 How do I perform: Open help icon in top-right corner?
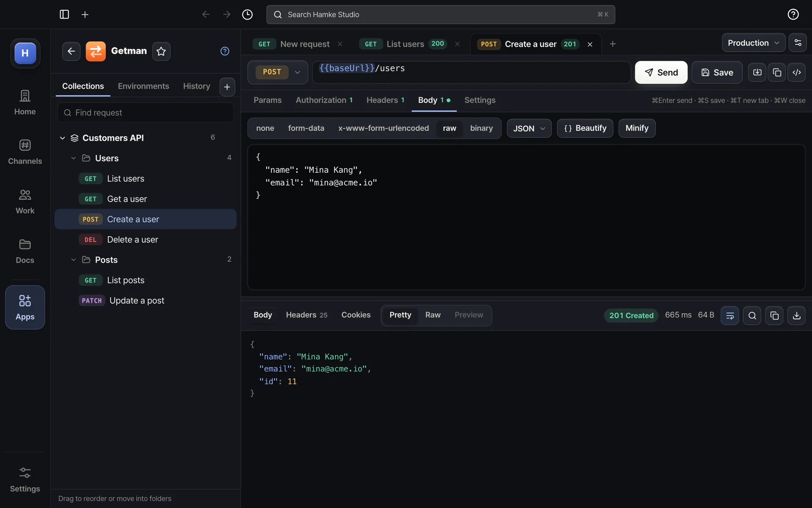pos(793,14)
